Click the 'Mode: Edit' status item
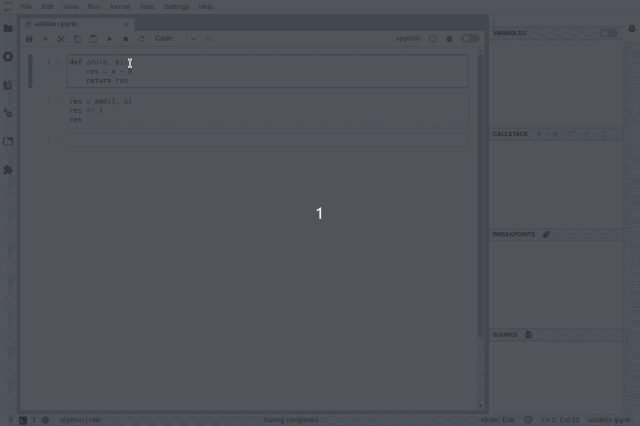 pos(498,420)
